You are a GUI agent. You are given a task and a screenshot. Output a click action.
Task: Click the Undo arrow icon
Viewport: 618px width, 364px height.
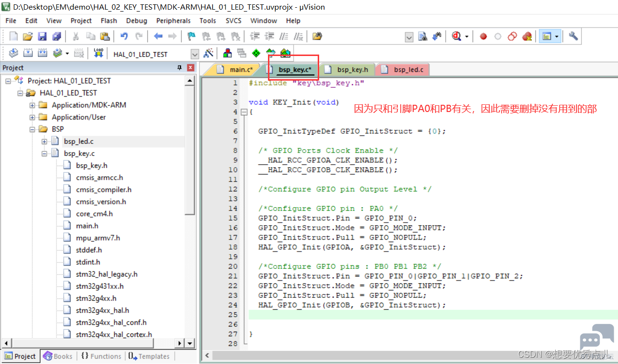tap(124, 36)
